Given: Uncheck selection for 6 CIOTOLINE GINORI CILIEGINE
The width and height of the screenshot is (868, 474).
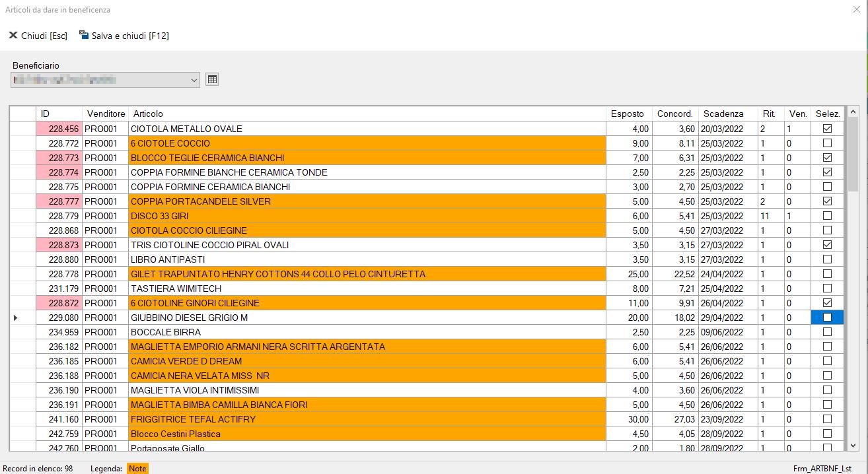Looking at the screenshot, I should pyautogui.click(x=827, y=303).
